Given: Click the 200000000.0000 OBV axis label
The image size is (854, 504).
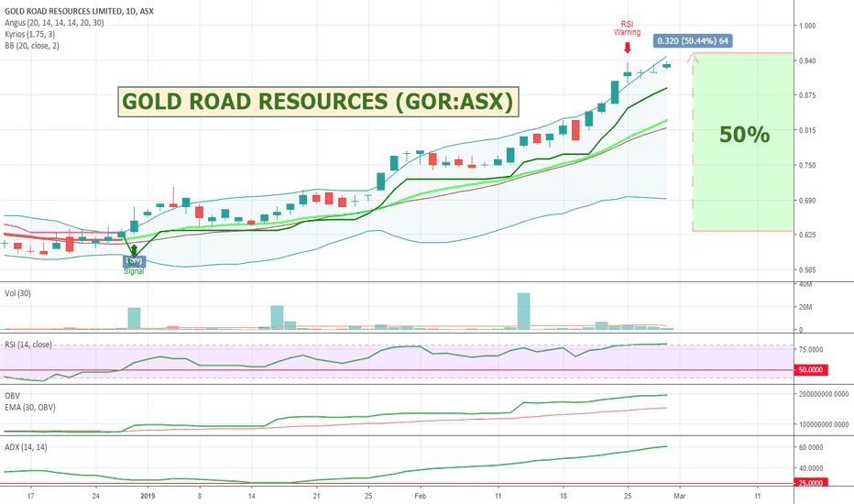Looking at the screenshot, I should click(x=824, y=394).
